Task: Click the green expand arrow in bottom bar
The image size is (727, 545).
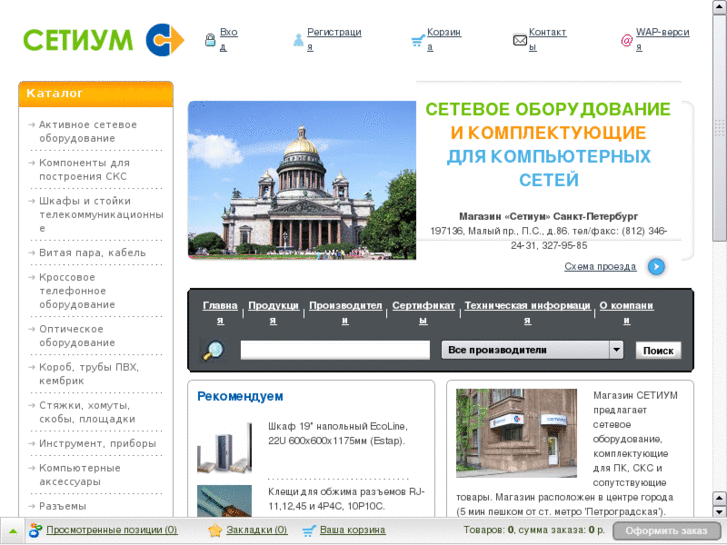Action: [x=13, y=531]
